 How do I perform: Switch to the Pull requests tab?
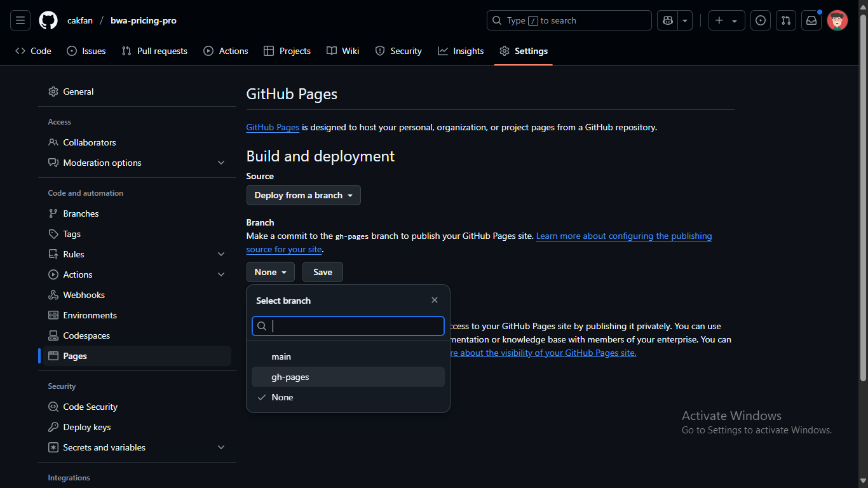(x=154, y=51)
